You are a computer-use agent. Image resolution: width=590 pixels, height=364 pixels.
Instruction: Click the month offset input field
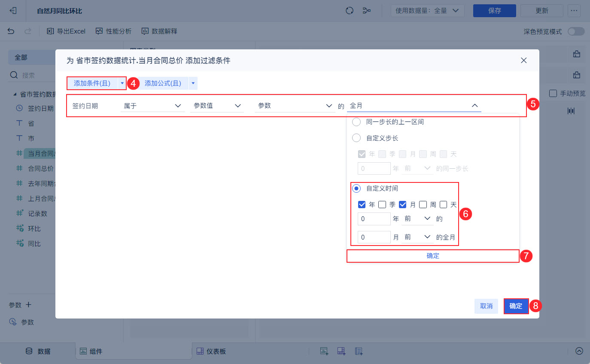[x=374, y=237]
